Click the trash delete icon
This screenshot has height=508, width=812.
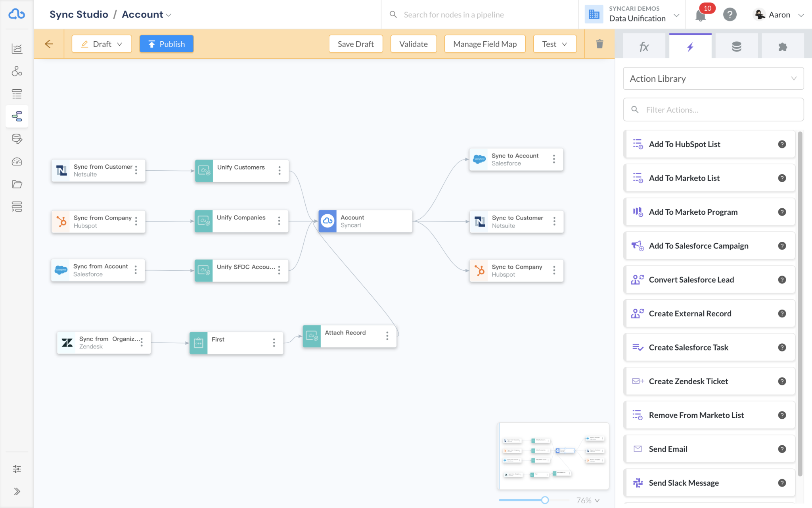click(x=599, y=44)
